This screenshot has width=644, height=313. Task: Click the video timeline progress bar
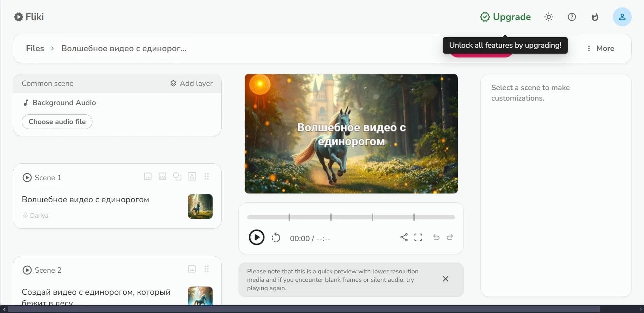(x=351, y=217)
